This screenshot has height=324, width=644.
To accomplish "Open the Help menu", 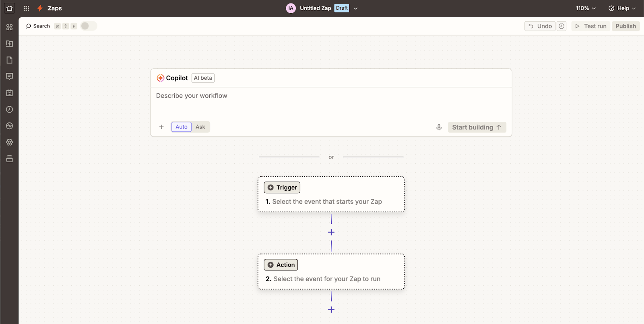I will click(x=622, y=8).
